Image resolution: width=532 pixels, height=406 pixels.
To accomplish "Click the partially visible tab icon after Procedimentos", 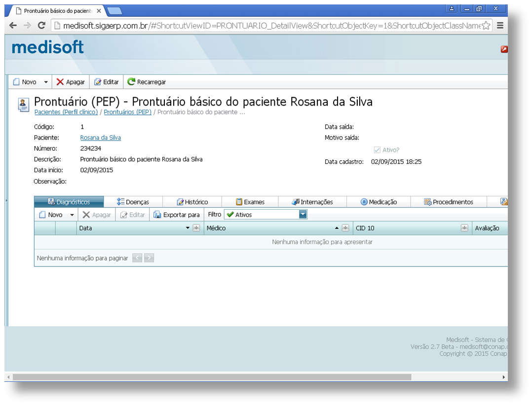I will [x=504, y=202].
